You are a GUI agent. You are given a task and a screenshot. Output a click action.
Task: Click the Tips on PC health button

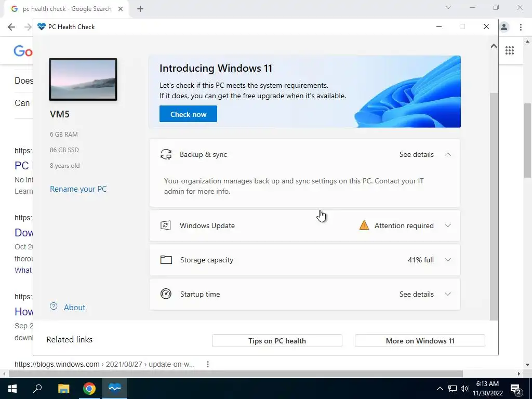coord(277,341)
